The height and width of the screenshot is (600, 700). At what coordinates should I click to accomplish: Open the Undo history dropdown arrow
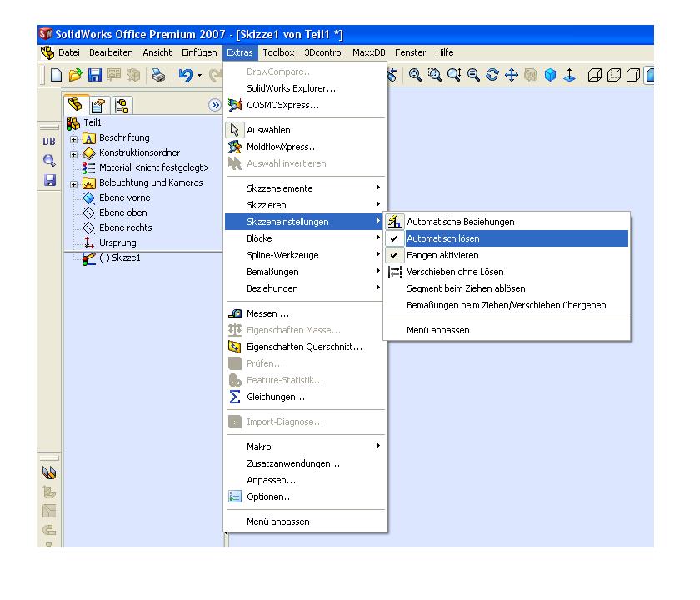[x=199, y=76]
